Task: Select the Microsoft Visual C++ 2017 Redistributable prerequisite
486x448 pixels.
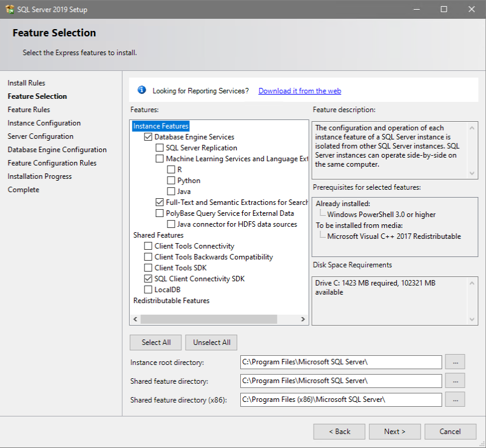Action: coord(394,236)
